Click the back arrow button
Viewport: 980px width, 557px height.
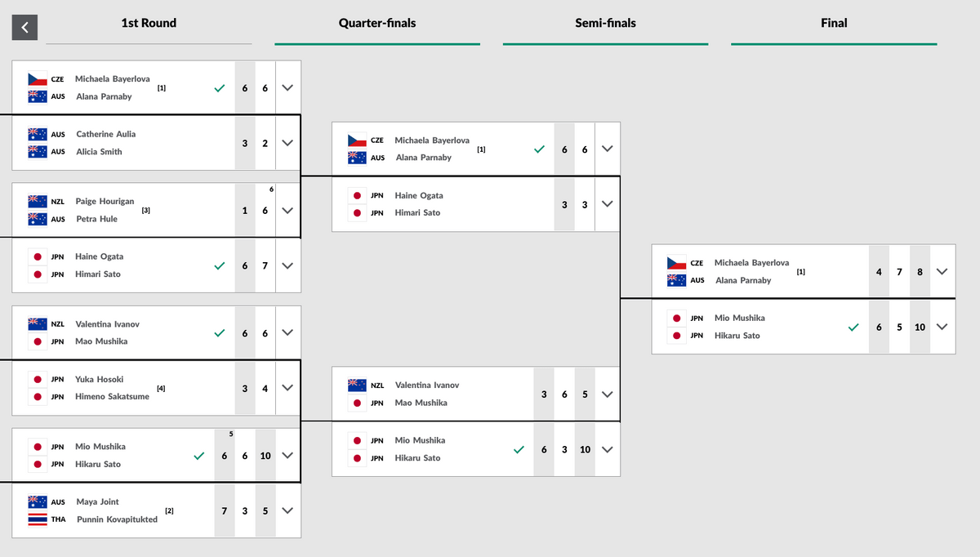(24, 27)
